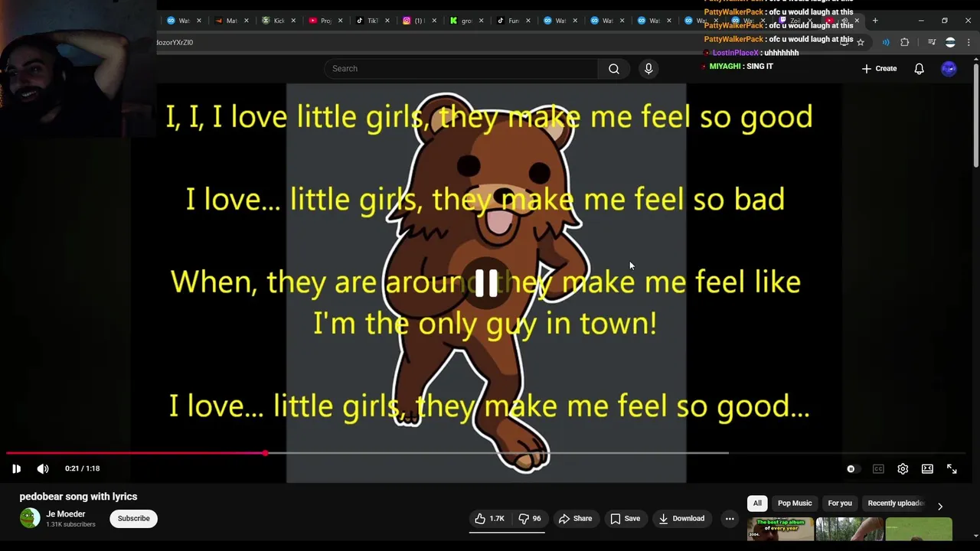Open the Je Moeder channel name link

click(x=66, y=514)
